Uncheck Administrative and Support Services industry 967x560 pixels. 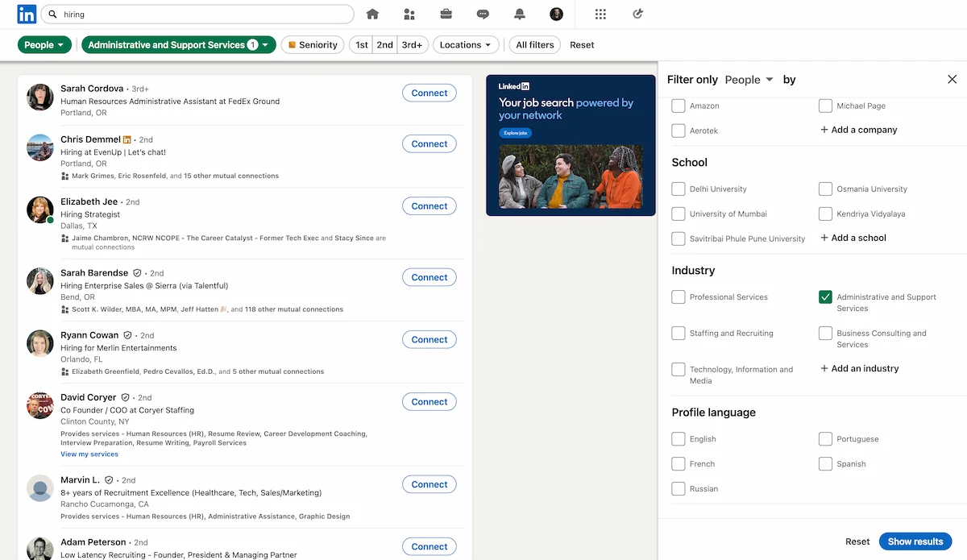[825, 297]
